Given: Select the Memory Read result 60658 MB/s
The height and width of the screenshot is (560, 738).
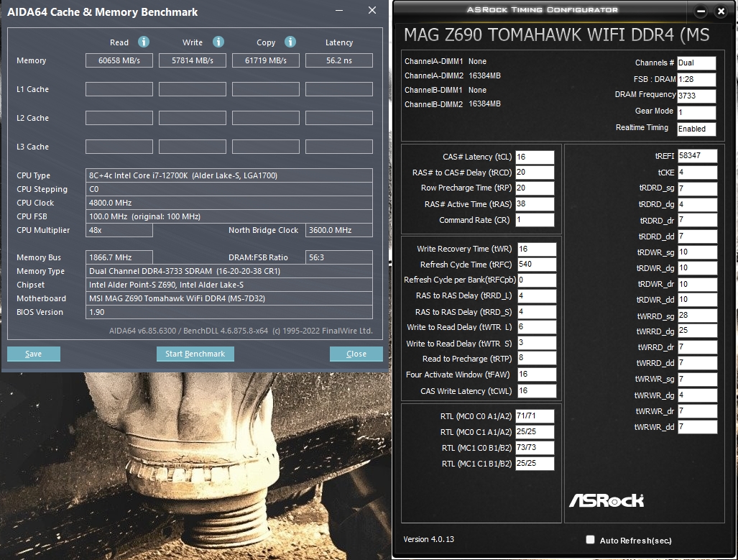Looking at the screenshot, I should (119, 60).
